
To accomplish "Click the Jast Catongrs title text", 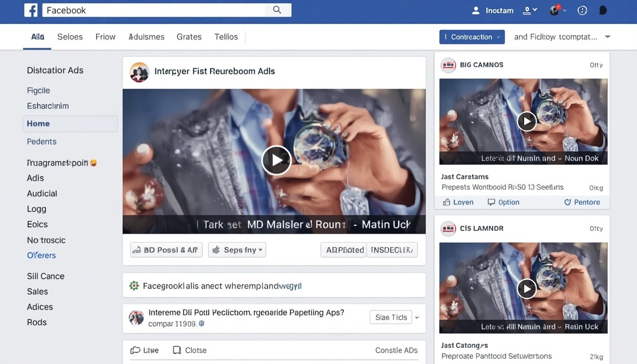I will [464, 346].
